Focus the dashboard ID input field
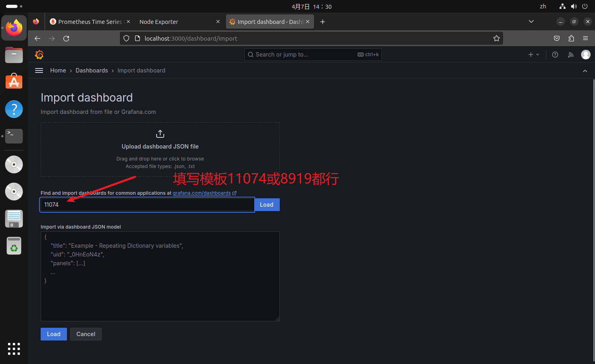 [x=147, y=205]
